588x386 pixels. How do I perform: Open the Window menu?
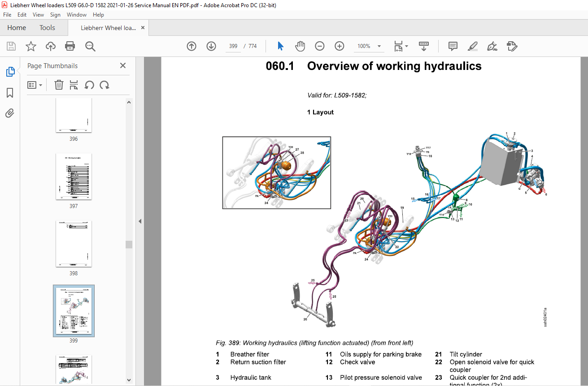coord(77,15)
